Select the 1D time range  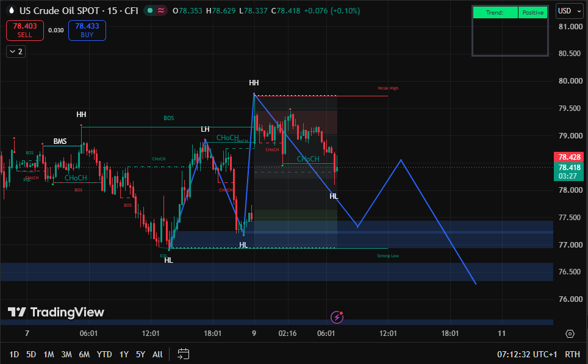14,354
